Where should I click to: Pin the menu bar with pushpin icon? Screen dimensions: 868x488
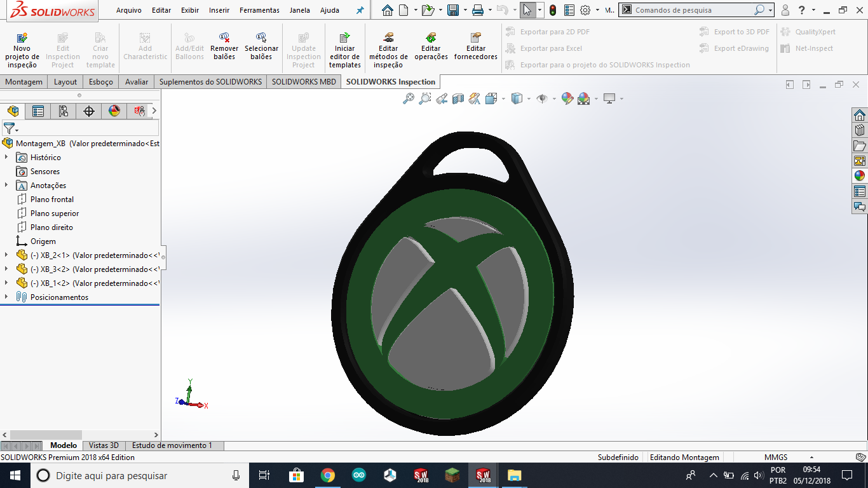click(x=360, y=10)
